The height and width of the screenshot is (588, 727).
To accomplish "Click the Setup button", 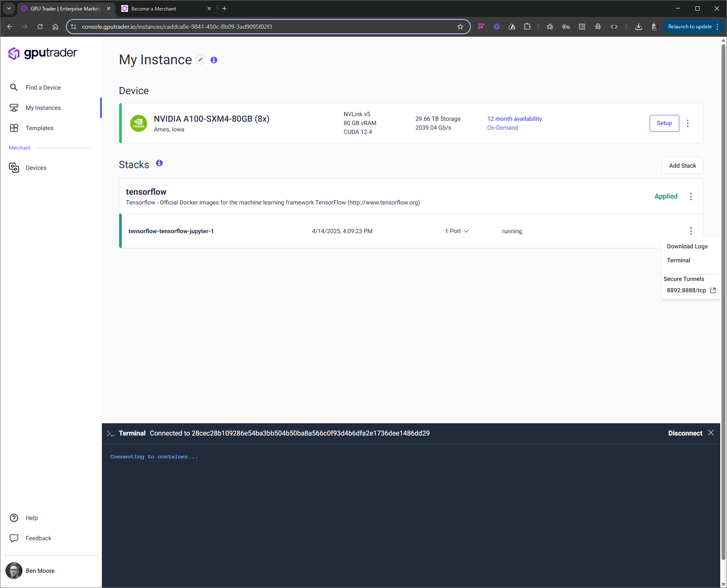I will 664,123.
